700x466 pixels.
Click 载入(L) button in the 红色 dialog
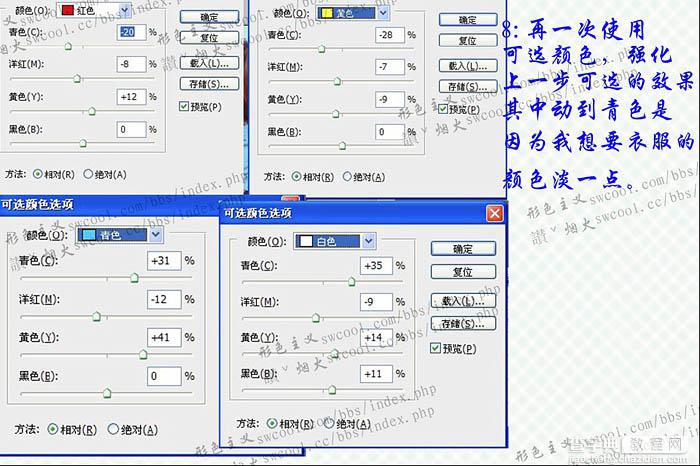209,63
